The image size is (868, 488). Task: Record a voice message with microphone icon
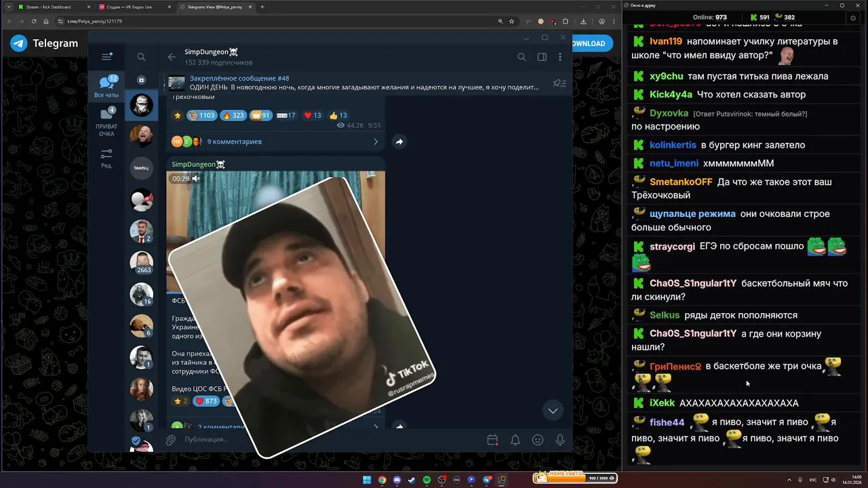pos(560,440)
